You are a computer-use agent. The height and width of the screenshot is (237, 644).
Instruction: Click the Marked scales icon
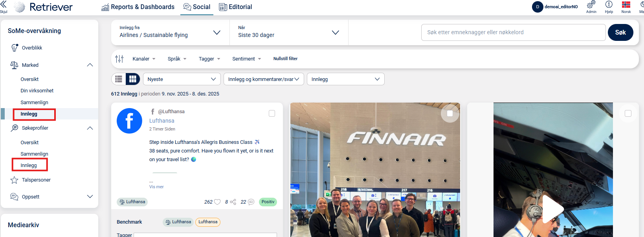pyautogui.click(x=15, y=65)
